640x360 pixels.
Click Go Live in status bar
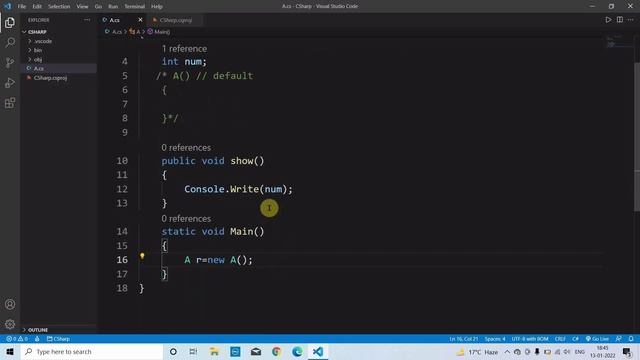click(597, 339)
